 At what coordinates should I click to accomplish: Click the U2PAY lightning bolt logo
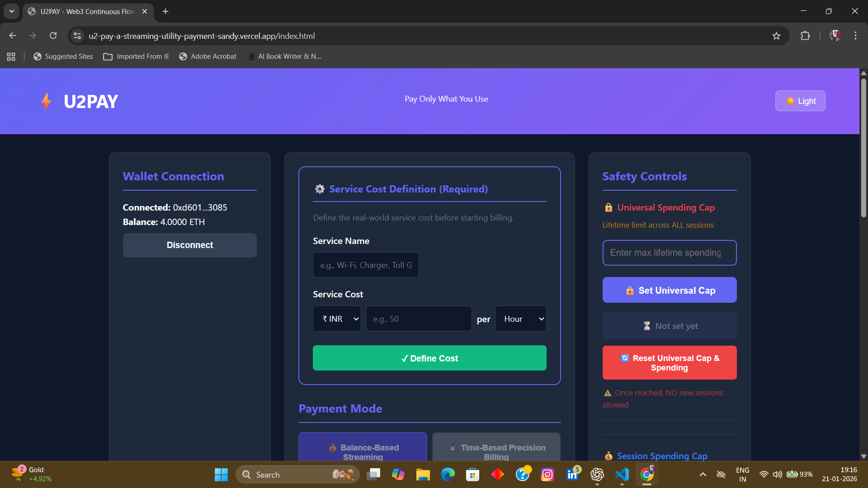(x=46, y=101)
